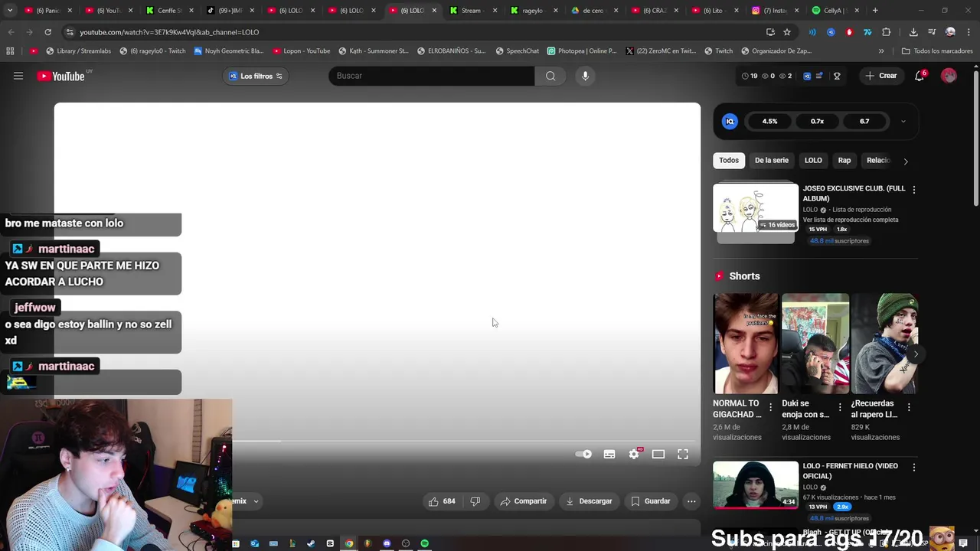Select the Todos chip
The width and height of the screenshot is (980, 551).
point(729,161)
